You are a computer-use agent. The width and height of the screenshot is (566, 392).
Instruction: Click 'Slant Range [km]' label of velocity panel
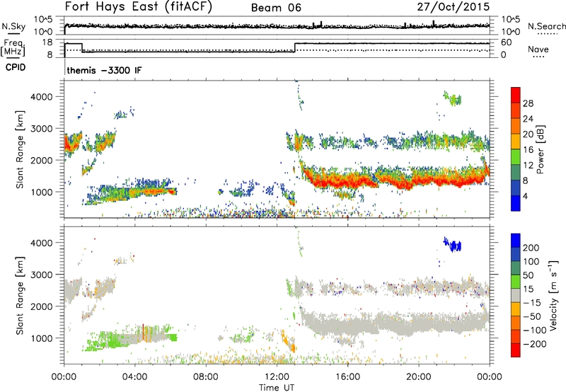pos(20,296)
